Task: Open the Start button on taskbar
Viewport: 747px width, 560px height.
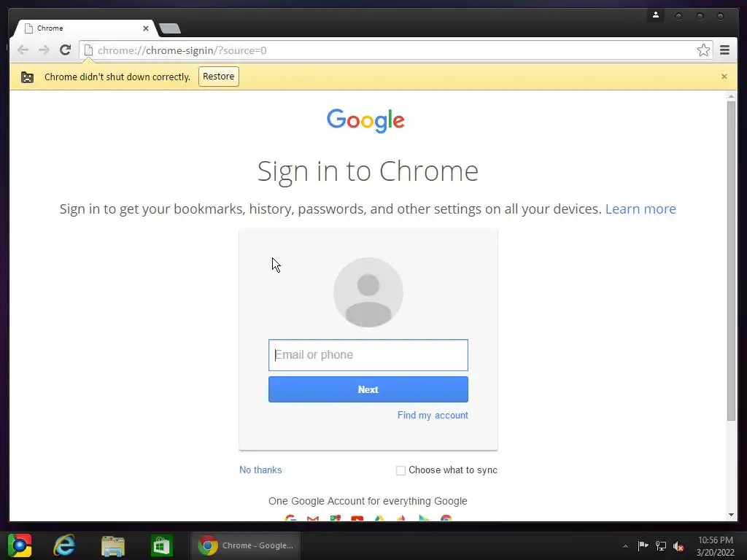Action: pos(20,545)
